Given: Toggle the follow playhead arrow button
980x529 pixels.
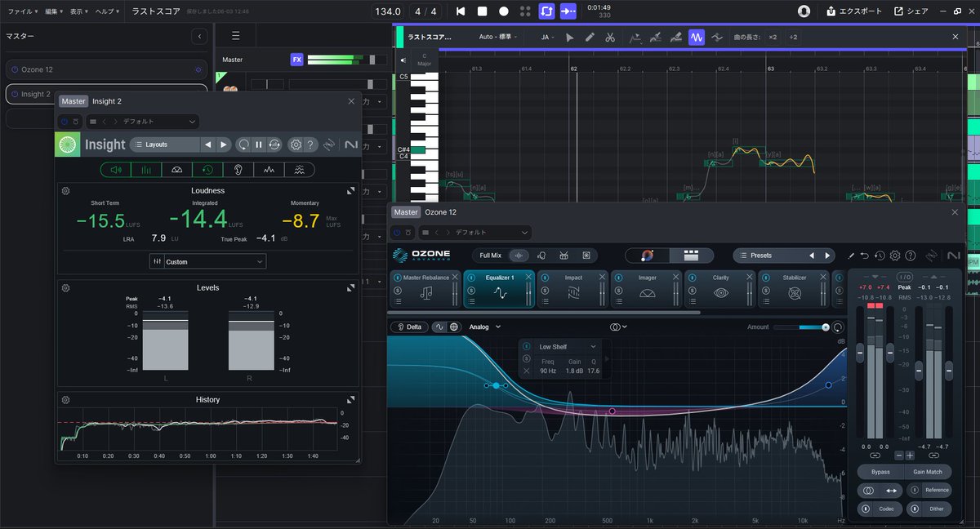Looking at the screenshot, I should (x=568, y=11).
